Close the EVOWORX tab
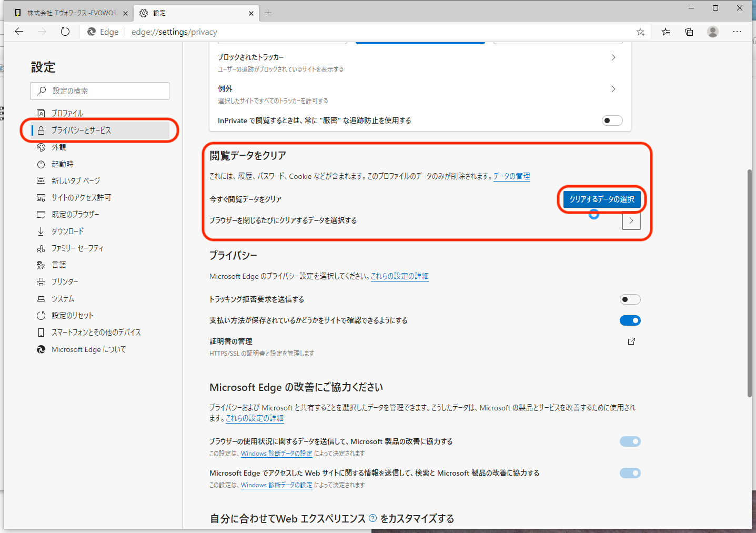The height and width of the screenshot is (533, 756). 125,13
